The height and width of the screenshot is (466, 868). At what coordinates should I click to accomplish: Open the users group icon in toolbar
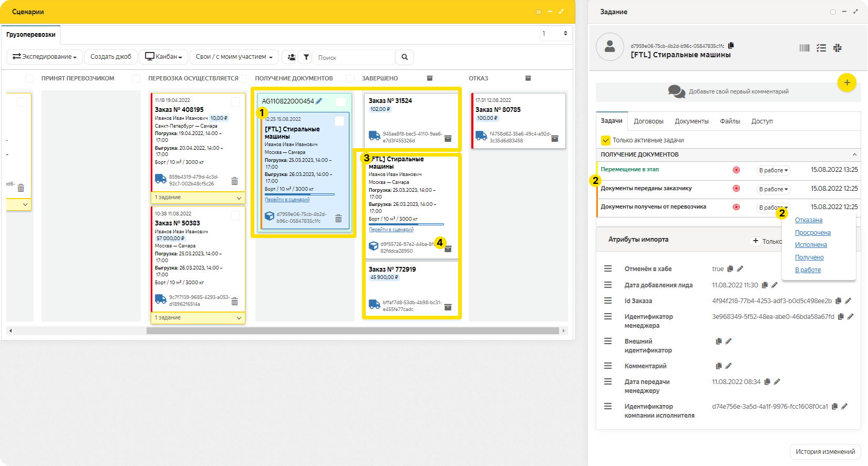291,57
